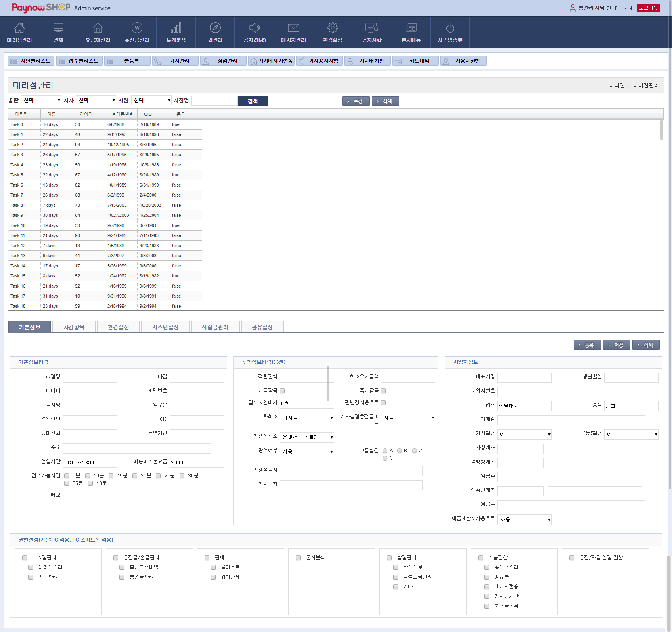Expand the 세금계산서사용유무 dropdown
Viewport: 672px width, 632px height.
(524, 520)
